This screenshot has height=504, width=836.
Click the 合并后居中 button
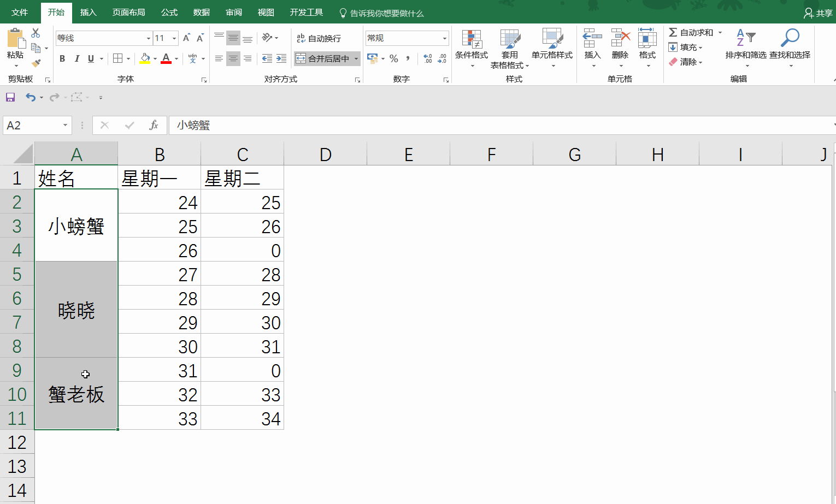tap(323, 58)
